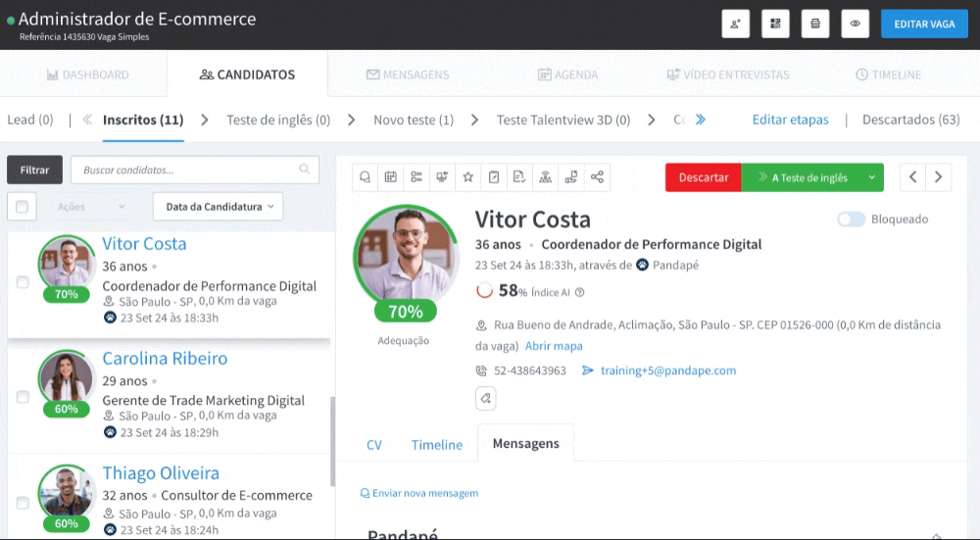Image resolution: width=980 pixels, height=540 pixels.
Task: Click the eye preview icon in header
Action: click(855, 24)
